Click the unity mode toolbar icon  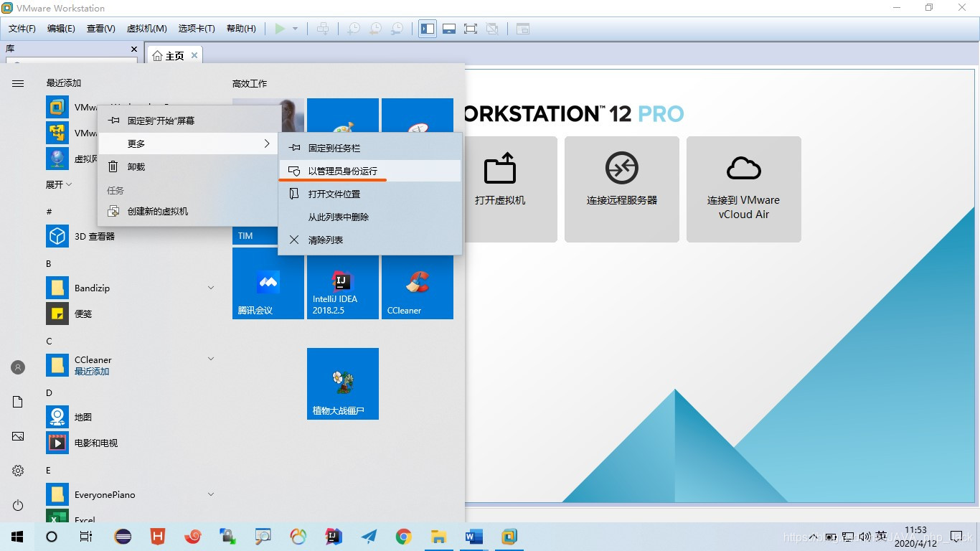tap(492, 29)
